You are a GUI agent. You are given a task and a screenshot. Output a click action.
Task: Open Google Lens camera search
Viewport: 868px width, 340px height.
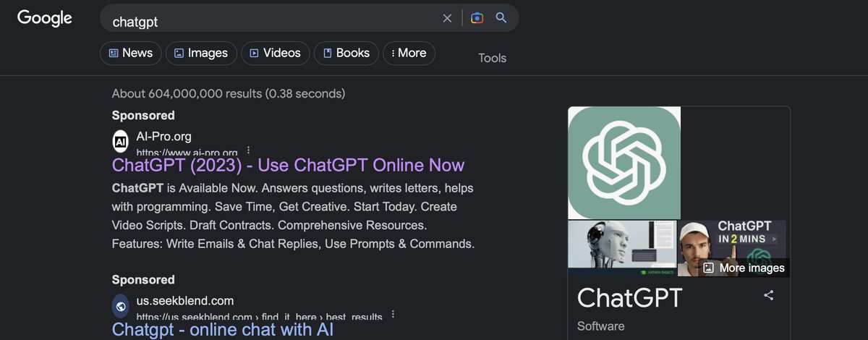coord(477,18)
